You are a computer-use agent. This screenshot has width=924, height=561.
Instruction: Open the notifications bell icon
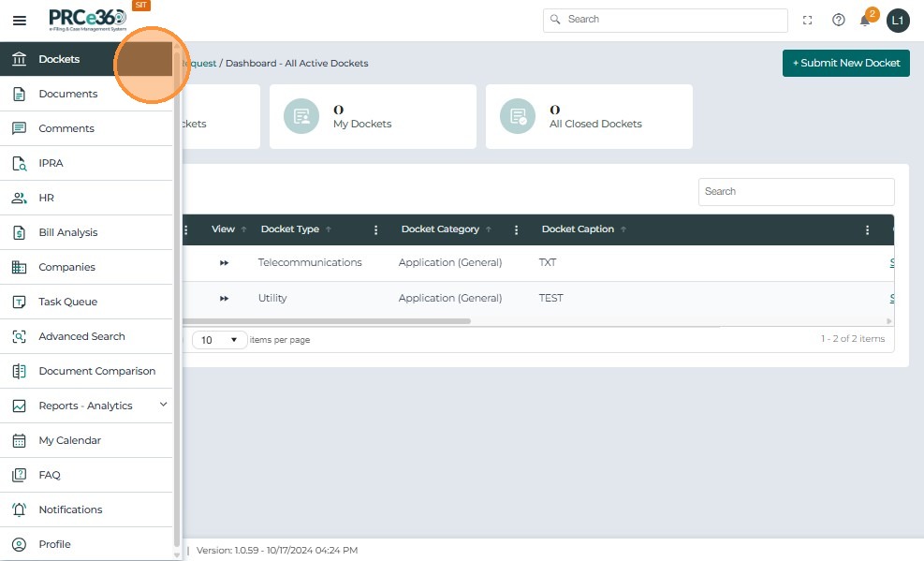coord(865,20)
